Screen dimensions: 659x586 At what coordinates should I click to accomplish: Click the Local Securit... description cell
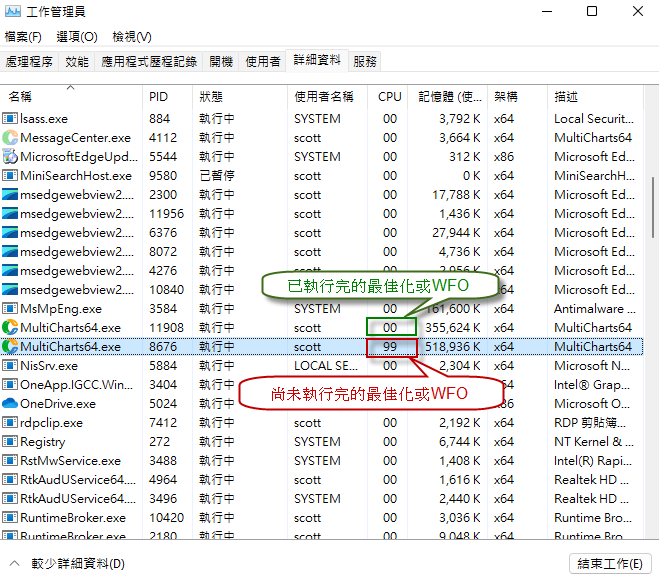594,119
